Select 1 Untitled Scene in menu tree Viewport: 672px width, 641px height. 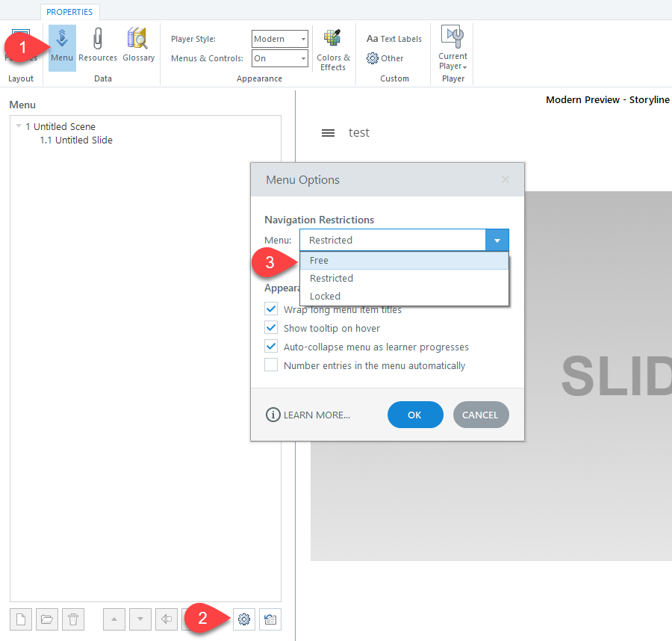pos(60,126)
